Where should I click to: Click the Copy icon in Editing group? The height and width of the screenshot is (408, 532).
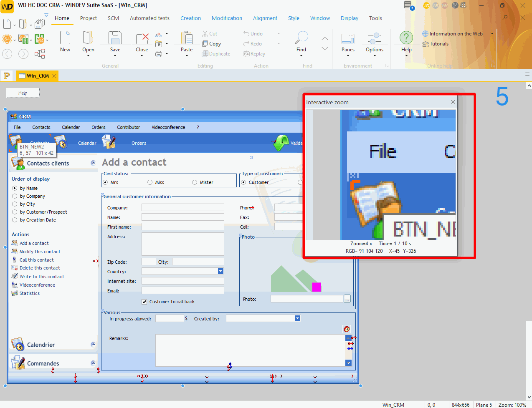pos(205,43)
